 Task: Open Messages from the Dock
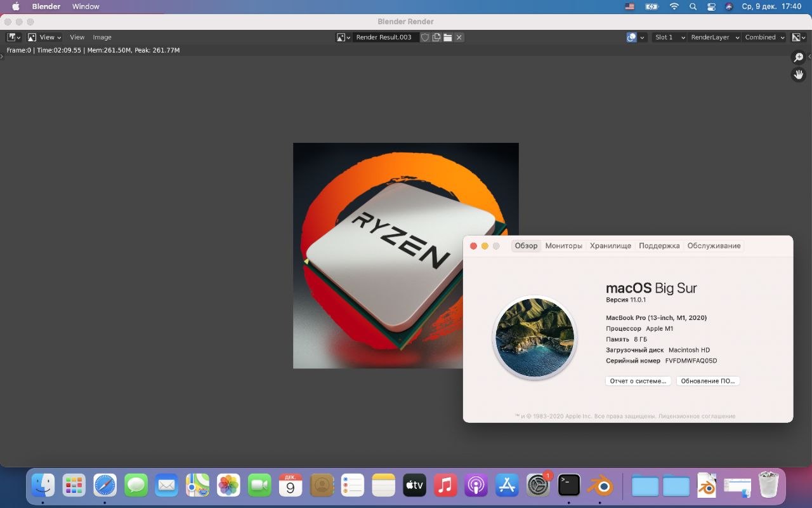click(136, 486)
